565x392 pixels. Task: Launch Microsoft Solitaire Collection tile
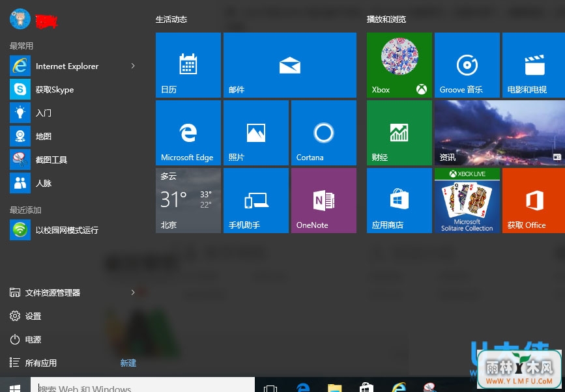pos(467,201)
